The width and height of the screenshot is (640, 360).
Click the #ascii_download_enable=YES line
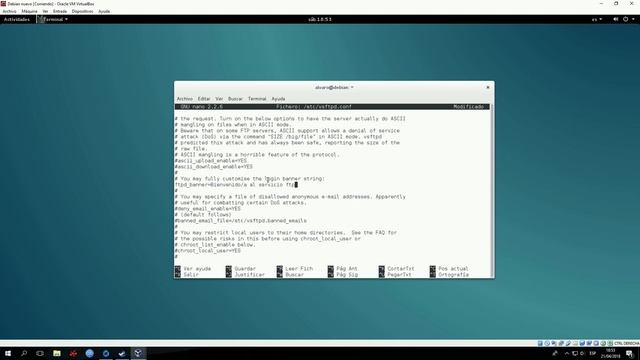(x=214, y=167)
